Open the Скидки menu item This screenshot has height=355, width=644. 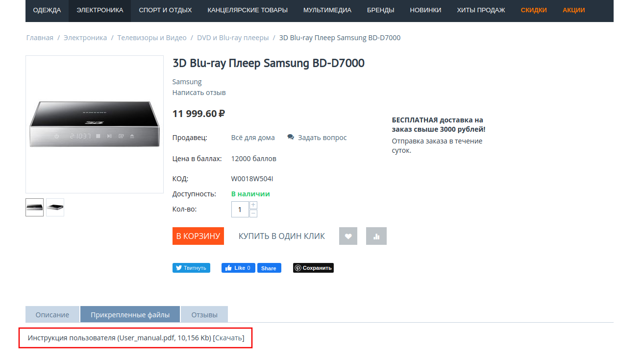[x=534, y=10]
